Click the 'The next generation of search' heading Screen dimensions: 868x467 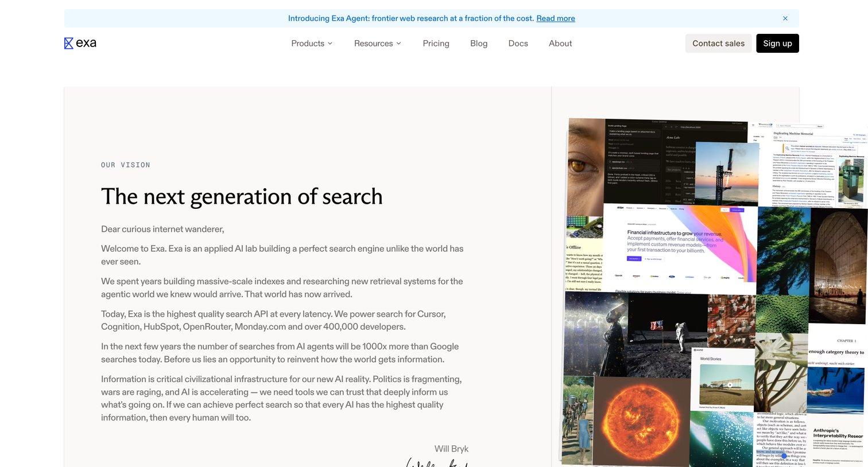(242, 197)
